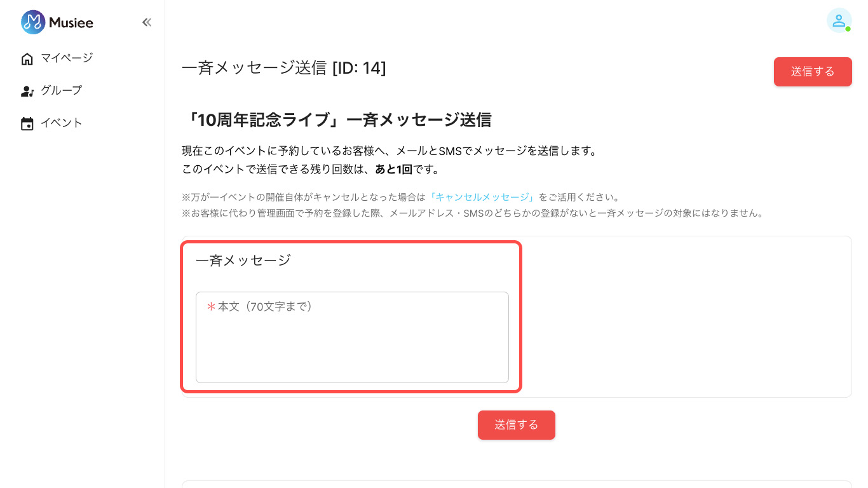868x488 pixels.
Task: Open the マイページ menu label
Action: [67, 58]
